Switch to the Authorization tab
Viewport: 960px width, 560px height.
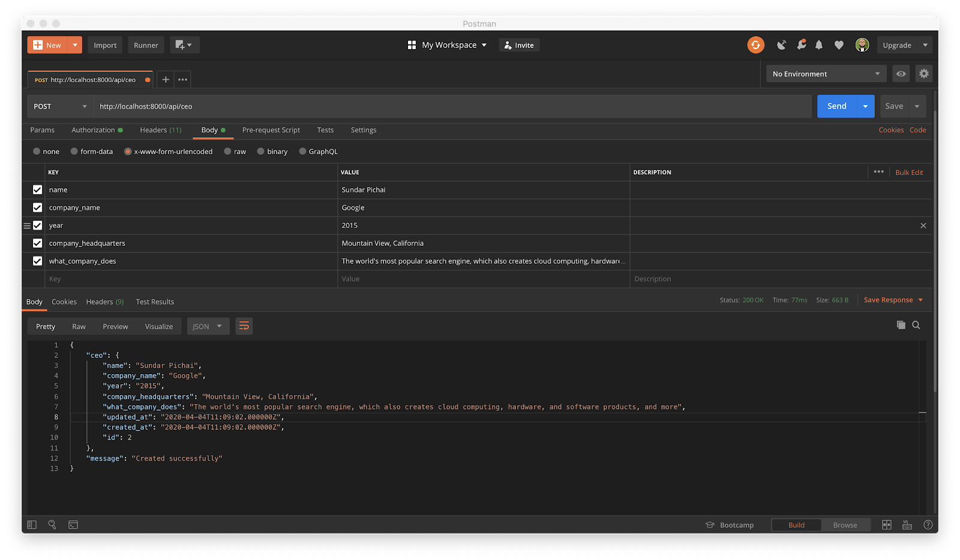93,130
